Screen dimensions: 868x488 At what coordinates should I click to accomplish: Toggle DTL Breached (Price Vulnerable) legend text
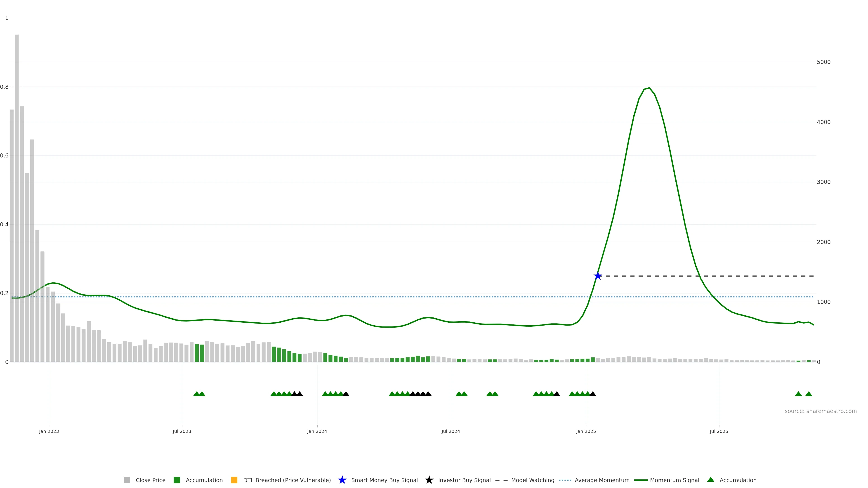pyautogui.click(x=287, y=480)
